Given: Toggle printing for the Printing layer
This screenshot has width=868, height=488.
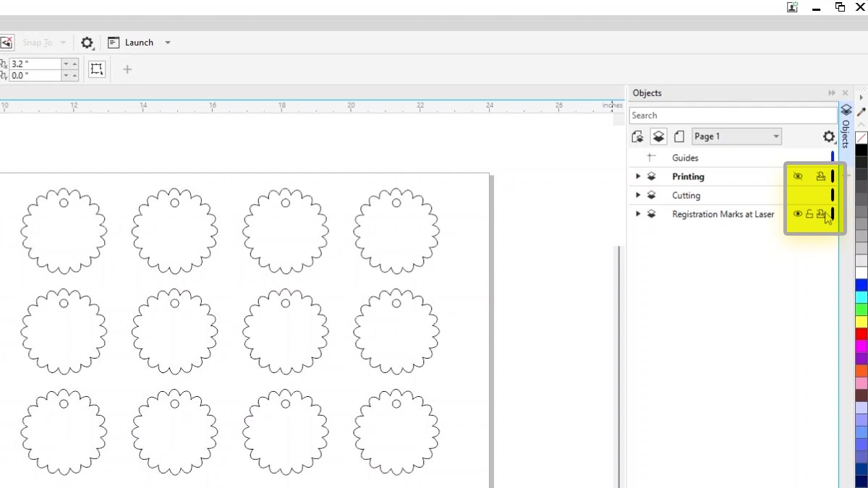Looking at the screenshot, I should pyautogui.click(x=820, y=176).
